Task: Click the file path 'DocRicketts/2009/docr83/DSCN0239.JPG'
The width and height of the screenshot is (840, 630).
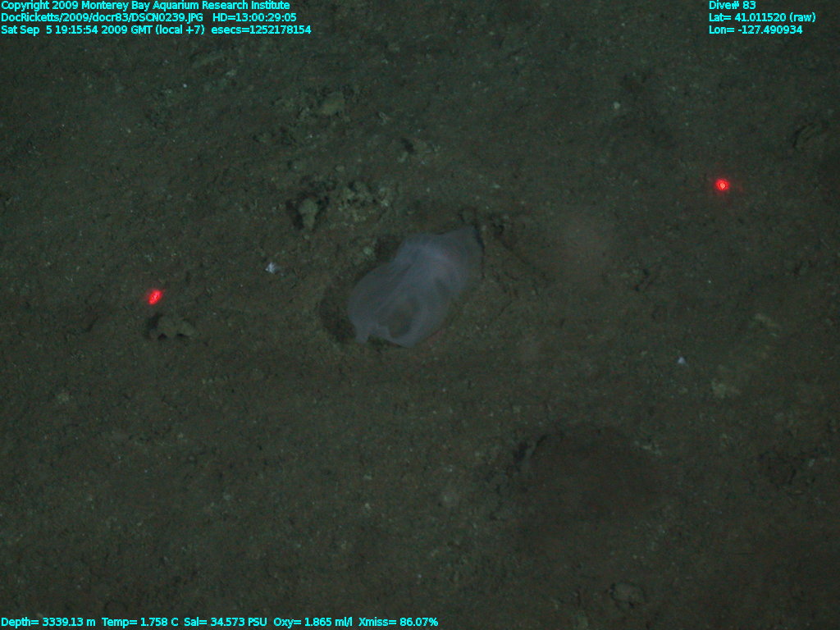Action: (102, 18)
